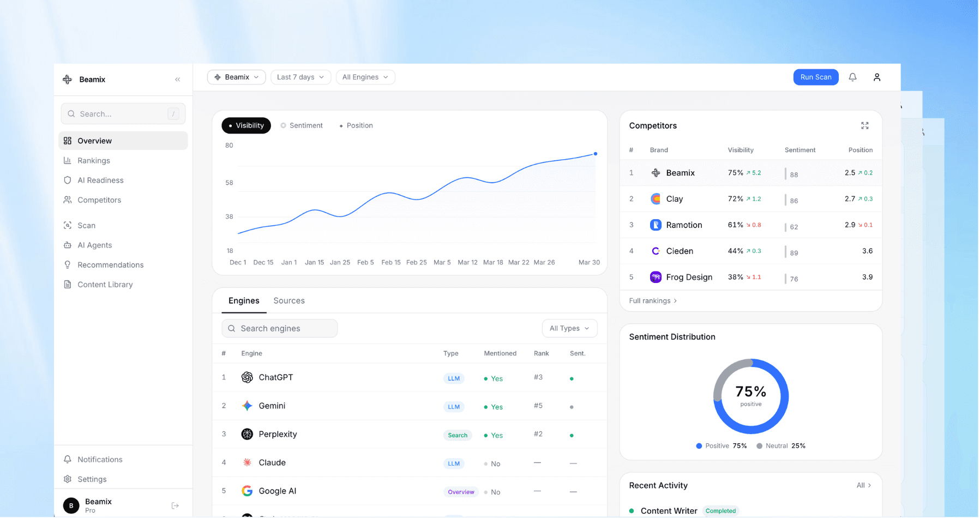This screenshot has width=980, height=518.
Task: Click the Search engines input
Action: [280, 329]
